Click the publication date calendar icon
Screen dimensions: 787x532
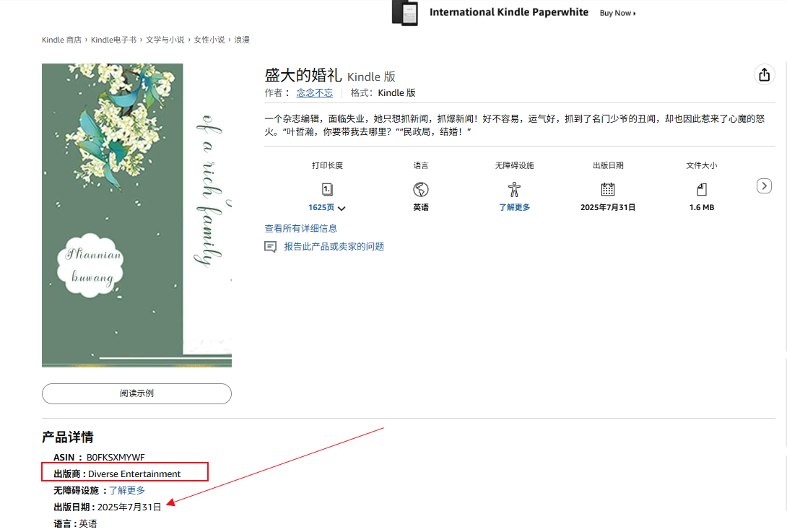[x=608, y=189]
